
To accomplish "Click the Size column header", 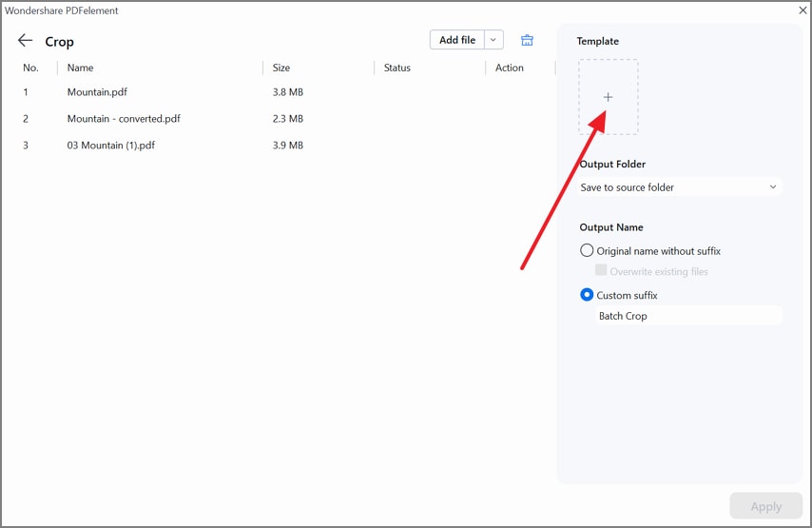I will (x=281, y=68).
